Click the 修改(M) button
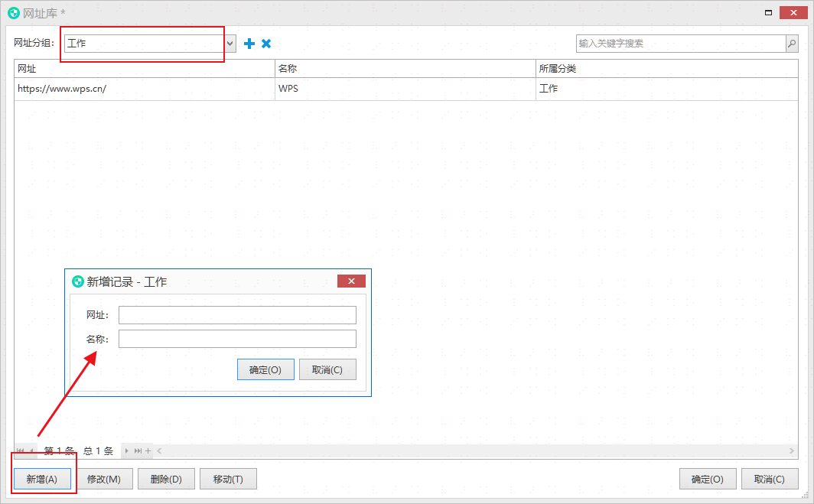This screenshot has width=814, height=504. point(104,479)
